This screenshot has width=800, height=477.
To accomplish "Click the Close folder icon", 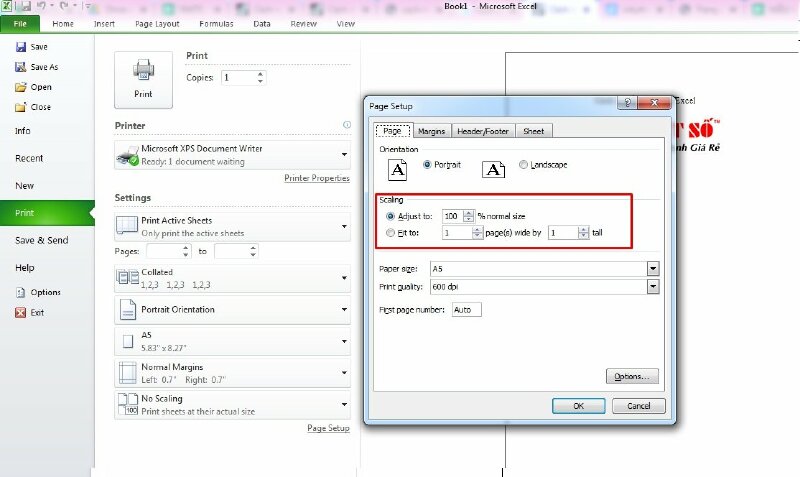I will 20,107.
